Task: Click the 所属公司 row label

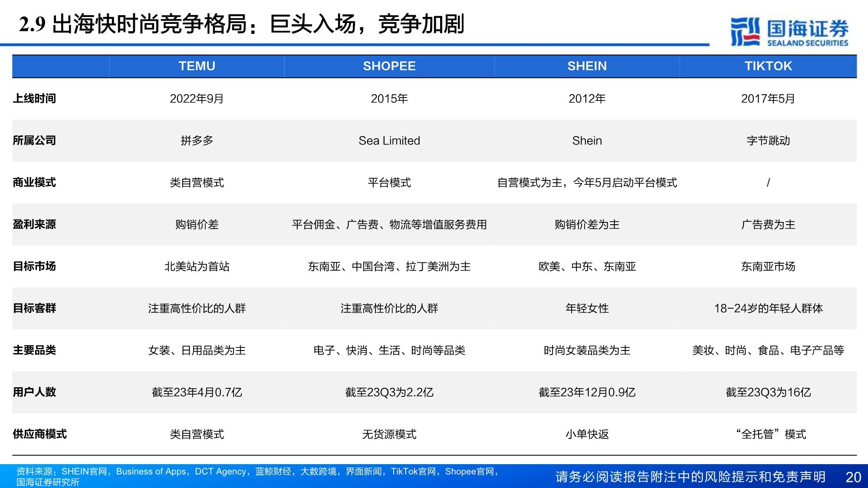Action: coord(34,141)
